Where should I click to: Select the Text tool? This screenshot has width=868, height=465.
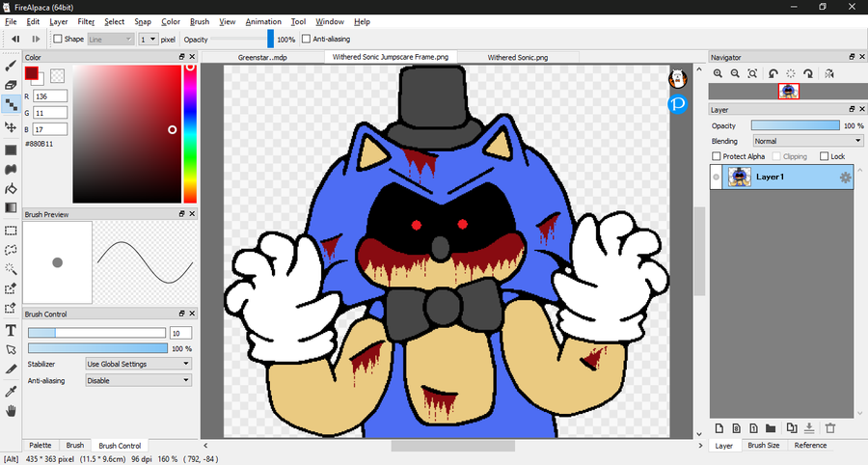11,331
